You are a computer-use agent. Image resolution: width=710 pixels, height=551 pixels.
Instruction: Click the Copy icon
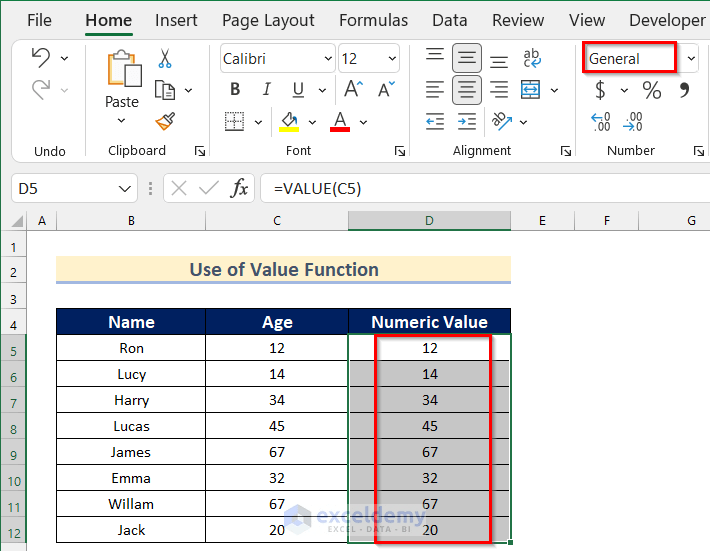pyautogui.click(x=165, y=90)
